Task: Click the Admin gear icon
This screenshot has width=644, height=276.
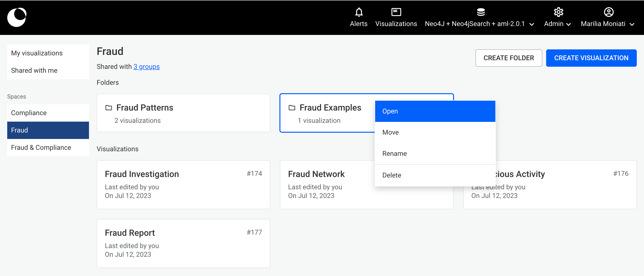Action: point(558,12)
